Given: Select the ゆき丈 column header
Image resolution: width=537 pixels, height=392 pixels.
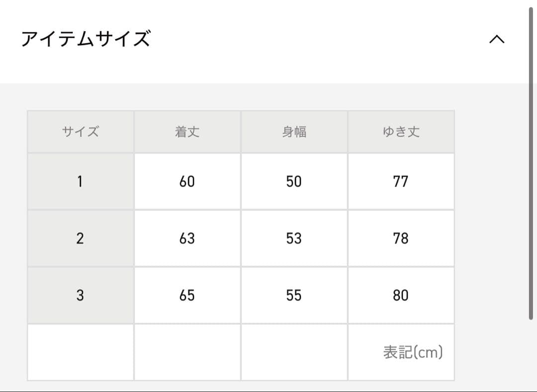Looking at the screenshot, I should click(x=401, y=132).
